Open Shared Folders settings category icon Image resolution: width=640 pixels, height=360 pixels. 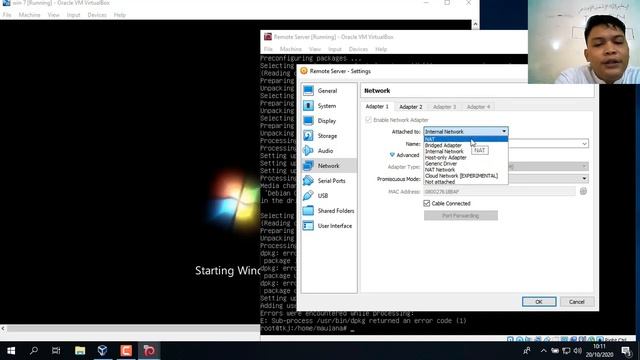[x=309, y=211]
